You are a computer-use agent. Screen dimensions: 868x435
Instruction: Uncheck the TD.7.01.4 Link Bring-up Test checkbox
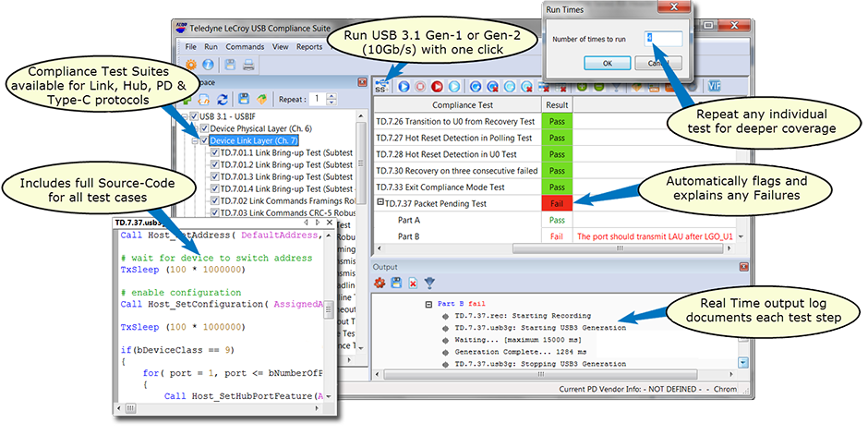215,188
